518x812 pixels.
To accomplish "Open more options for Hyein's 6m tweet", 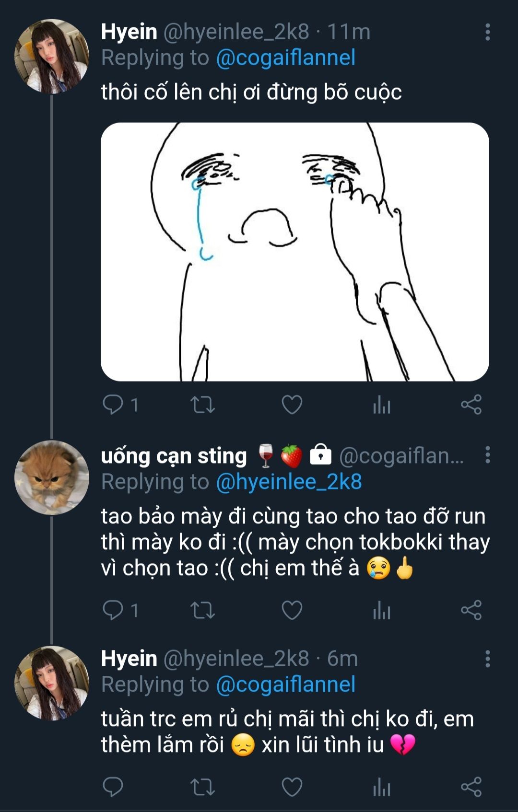I will 487,659.
